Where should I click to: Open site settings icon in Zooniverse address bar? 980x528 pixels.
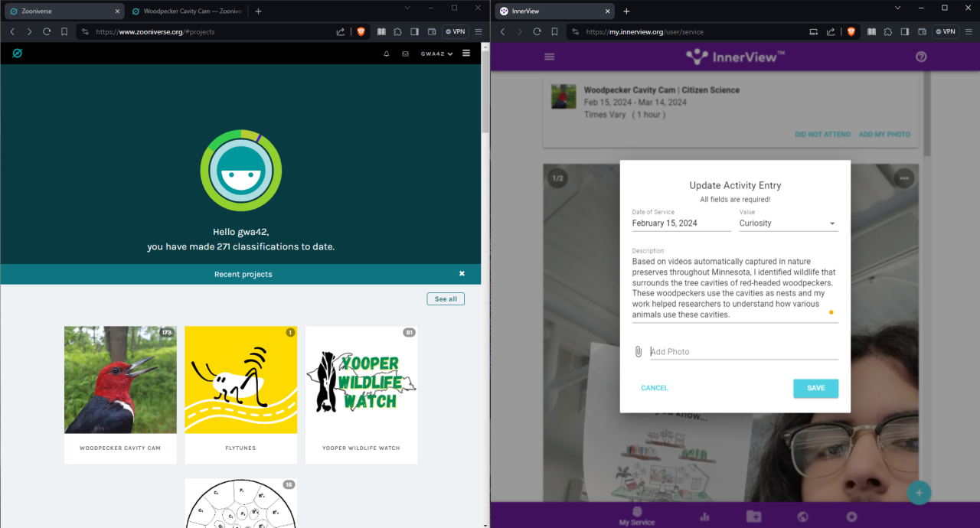pyautogui.click(x=85, y=31)
